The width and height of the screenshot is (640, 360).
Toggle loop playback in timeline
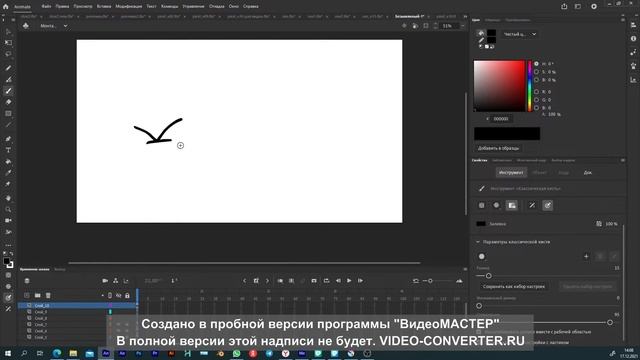click(x=326, y=281)
